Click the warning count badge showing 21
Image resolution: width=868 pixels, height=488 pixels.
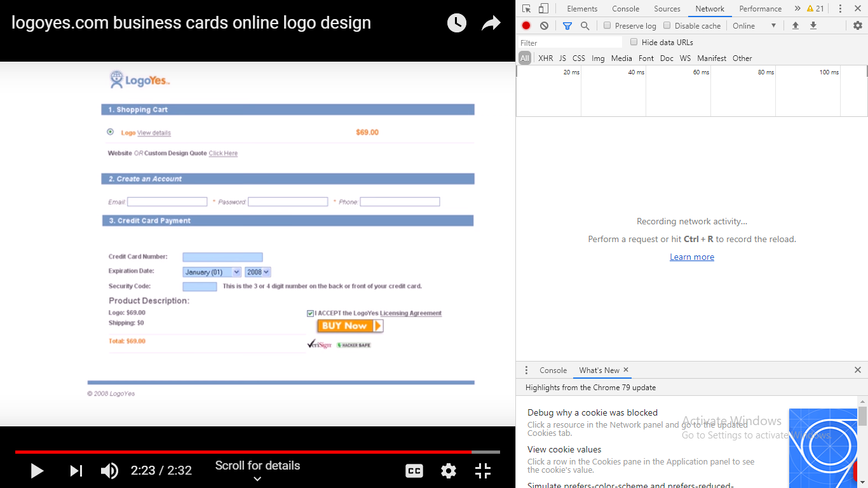pyautogui.click(x=815, y=9)
